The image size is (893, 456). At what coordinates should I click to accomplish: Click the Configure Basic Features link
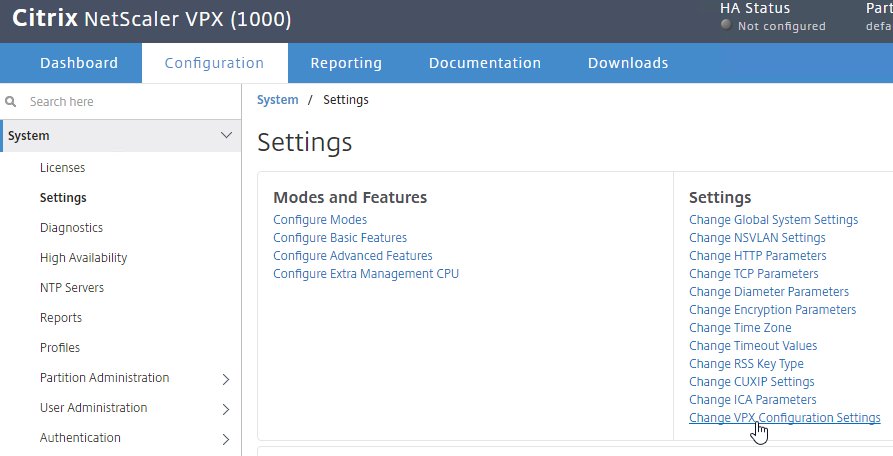[340, 238]
